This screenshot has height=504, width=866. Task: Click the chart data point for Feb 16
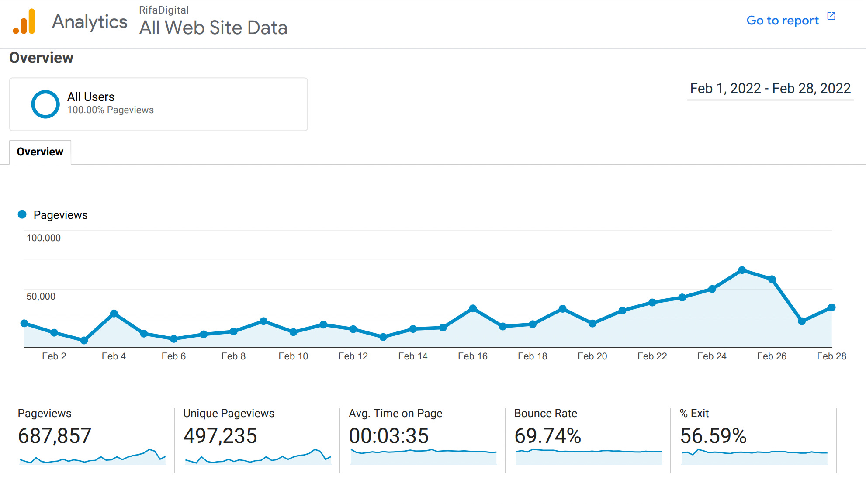click(473, 308)
